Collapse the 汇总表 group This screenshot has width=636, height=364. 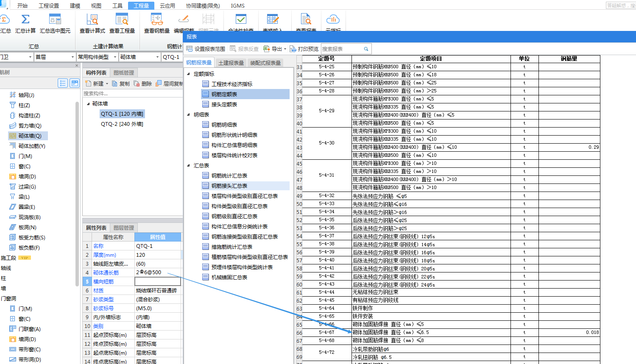[x=189, y=165]
